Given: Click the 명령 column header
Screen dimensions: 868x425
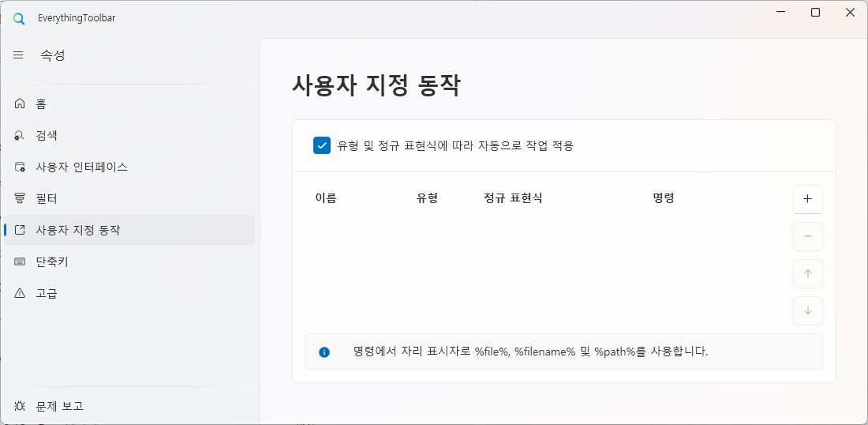Looking at the screenshot, I should pyautogui.click(x=663, y=198).
